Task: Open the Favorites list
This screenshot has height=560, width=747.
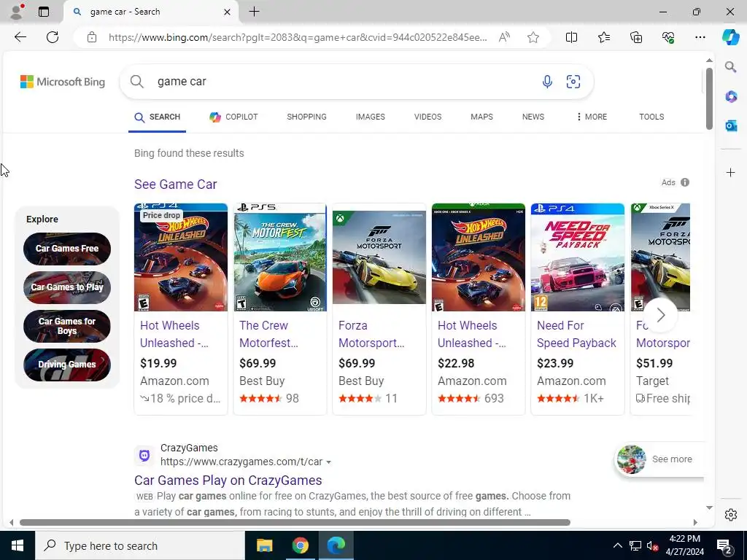Action: tap(603, 37)
